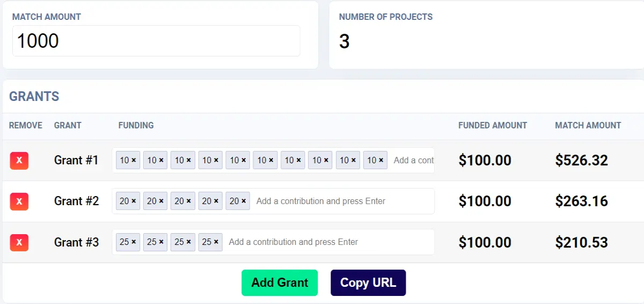Viewport: 644px width, 304px height.
Task: Focus Grant #3 add contribution field
Action: pyautogui.click(x=328, y=242)
